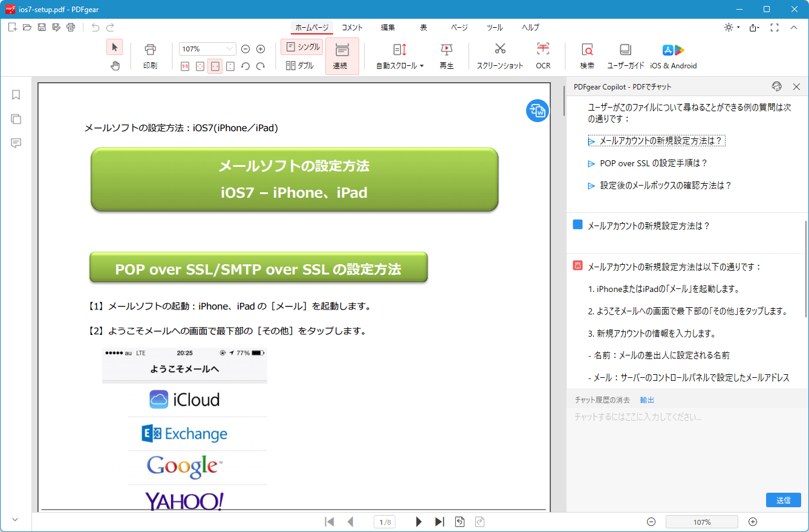Click チャット履歴の消去 to clear chat history
The image size is (809, 532).
point(602,400)
